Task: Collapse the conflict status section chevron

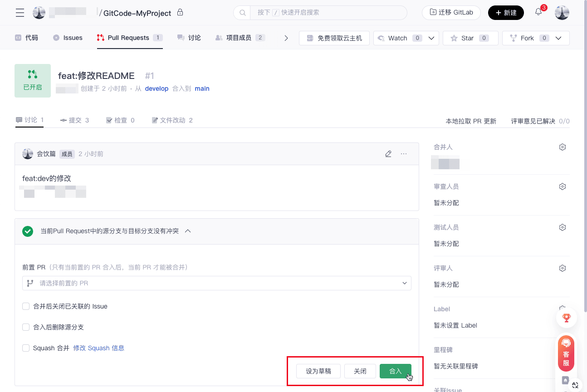Action: point(188,231)
